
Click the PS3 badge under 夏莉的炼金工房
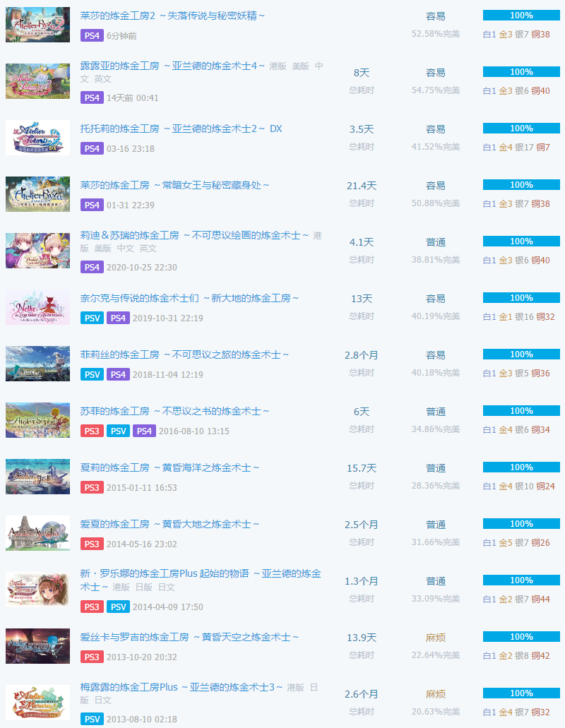[x=92, y=487]
